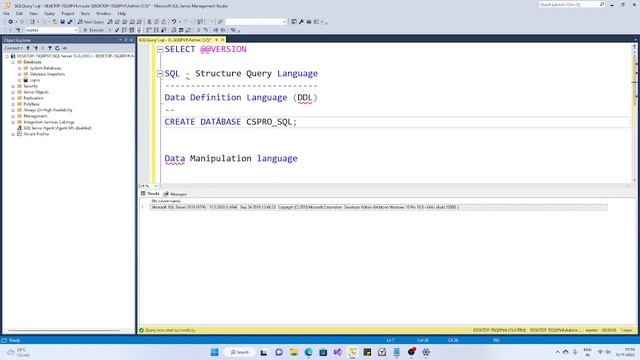This screenshot has height=360, width=640.
Task: Click the Data Manipulation language text
Action: click(x=231, y=158)
